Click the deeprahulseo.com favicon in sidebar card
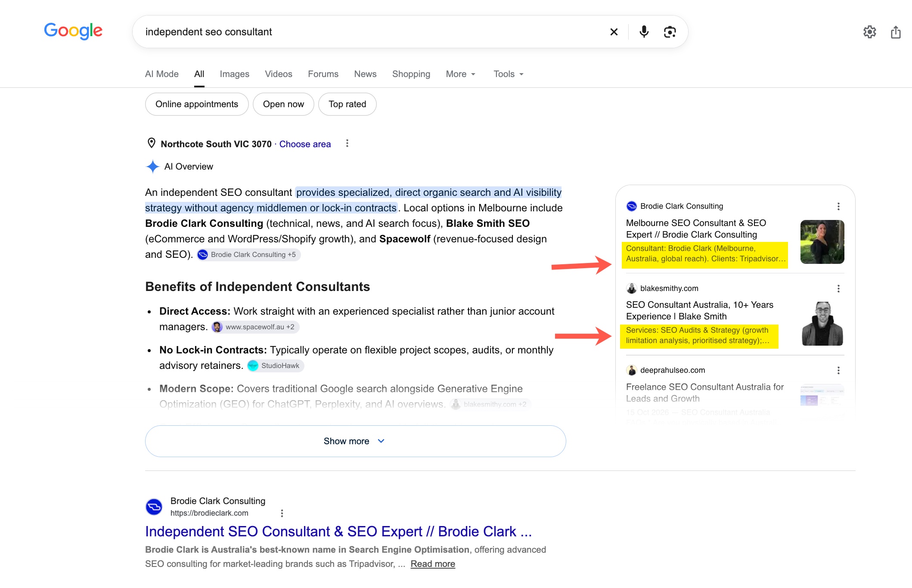The width and height of the screenshot is (912, 588). 632,370
